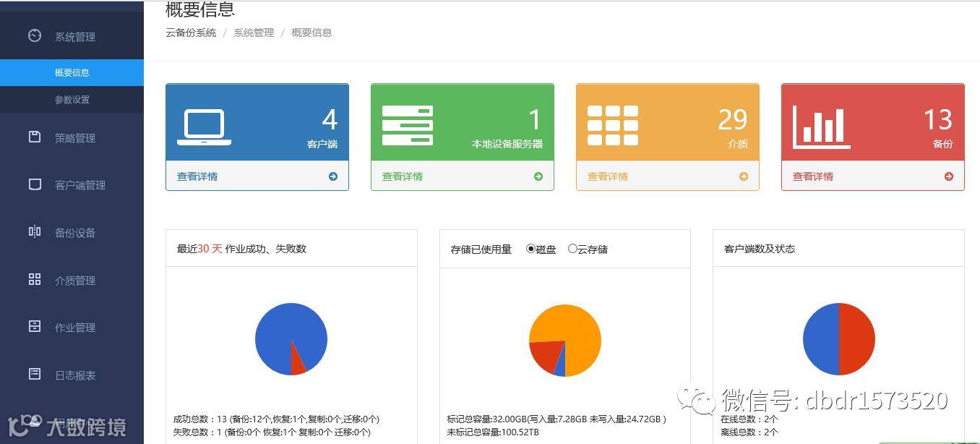Click the job success/failure pie chart

[x=291, y=339]
